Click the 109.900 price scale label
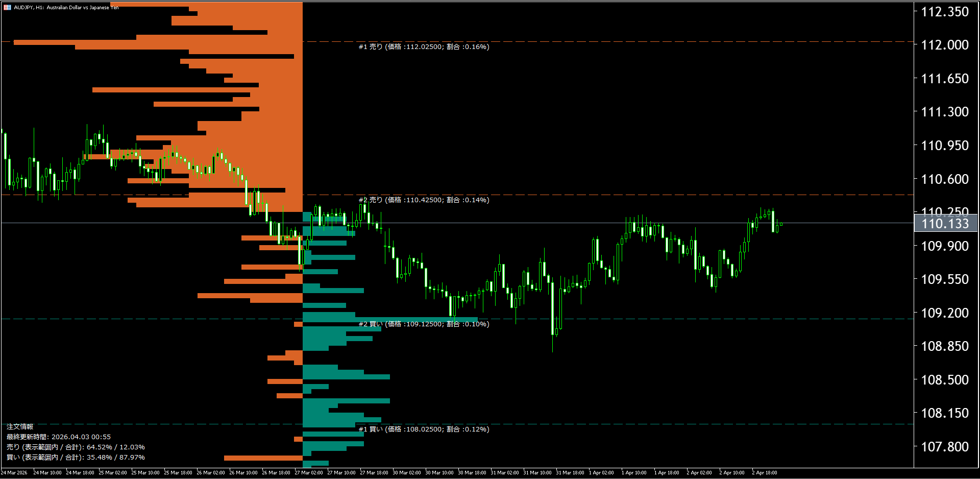The image size is (980, 479). 945,246
